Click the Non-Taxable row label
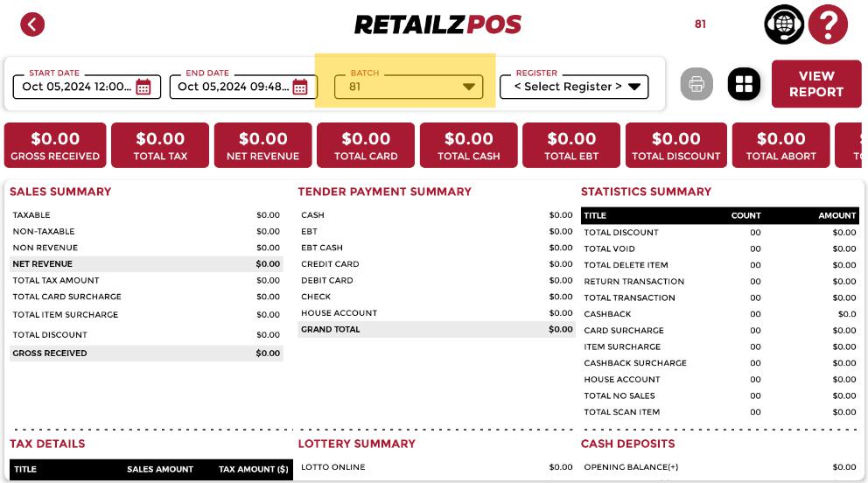 [x=44, y=231]
